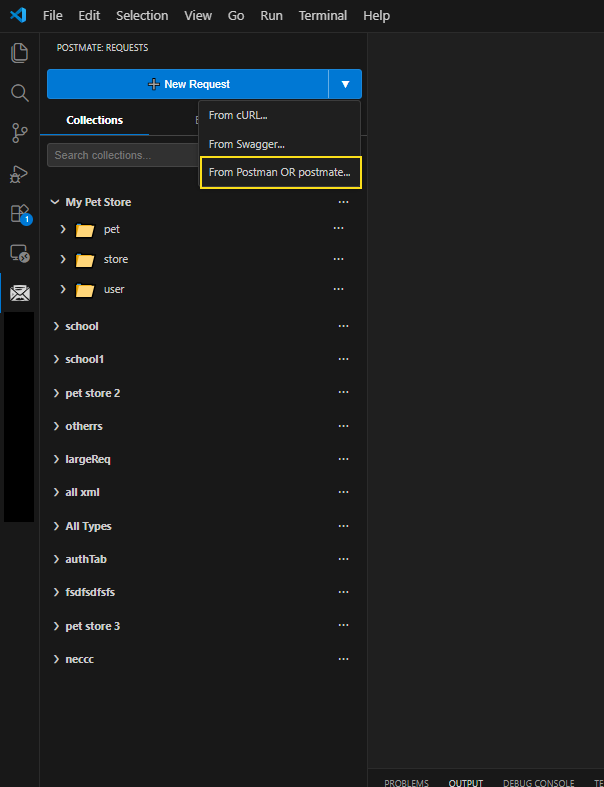Viewport: 604px width, 787px height.
Task: Open more options for store folder
Action: pyautogui.click(x=338, y=259)
